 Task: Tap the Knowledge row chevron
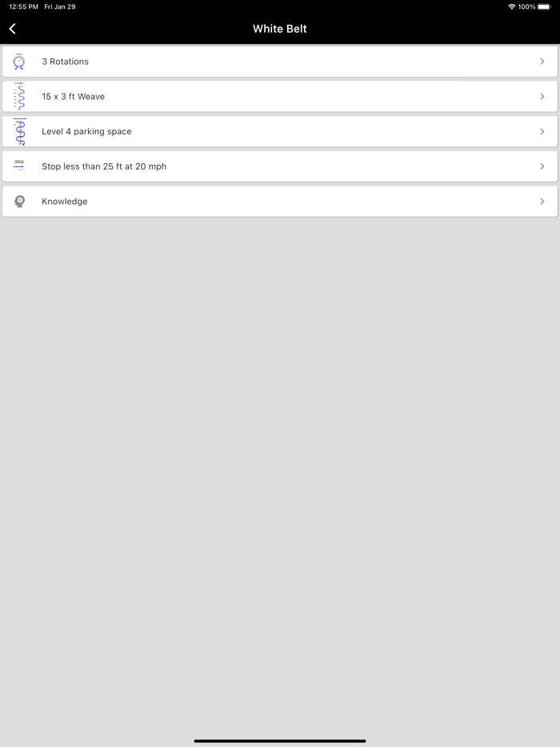point(542,202)
